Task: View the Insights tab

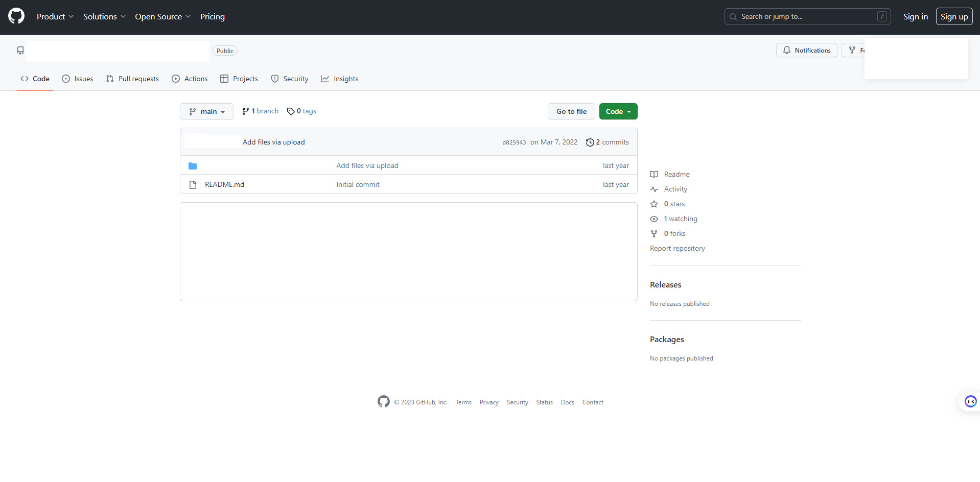Action: (339, 79)
